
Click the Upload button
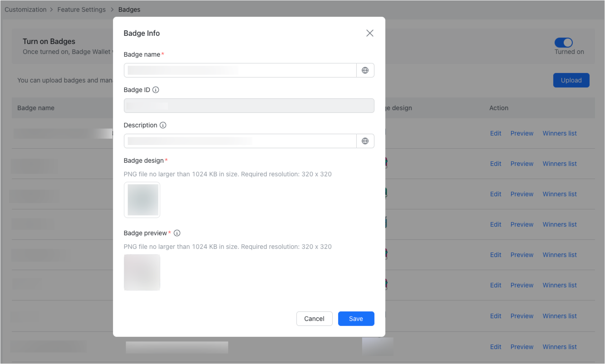point(571,80)
